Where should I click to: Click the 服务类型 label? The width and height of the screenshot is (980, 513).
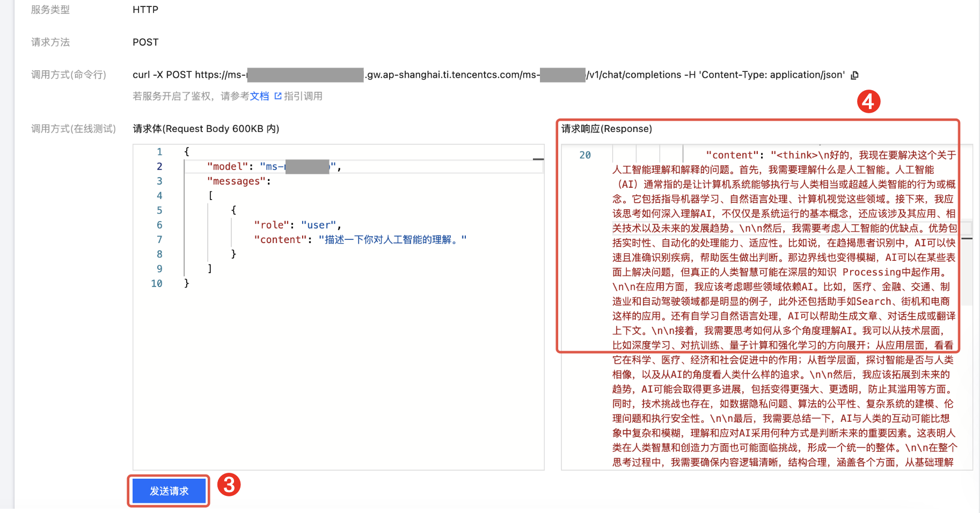click(50, 10)
